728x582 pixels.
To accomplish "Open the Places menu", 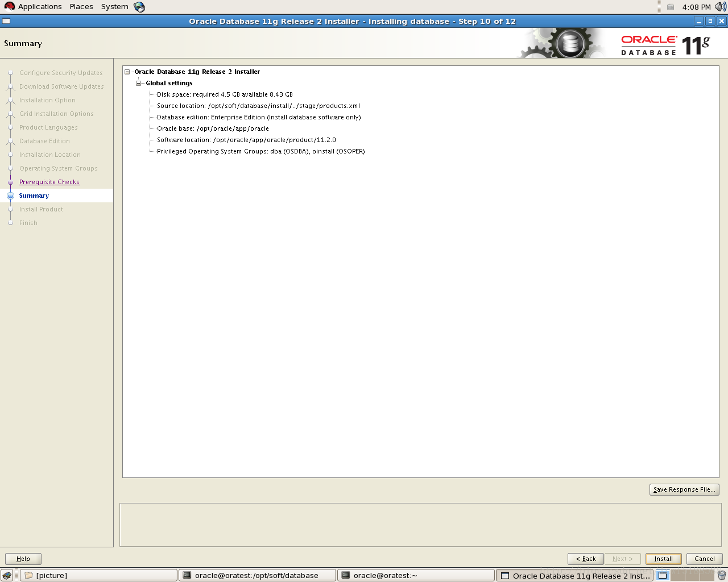I will pyautogui.click(x=81, y=7).
